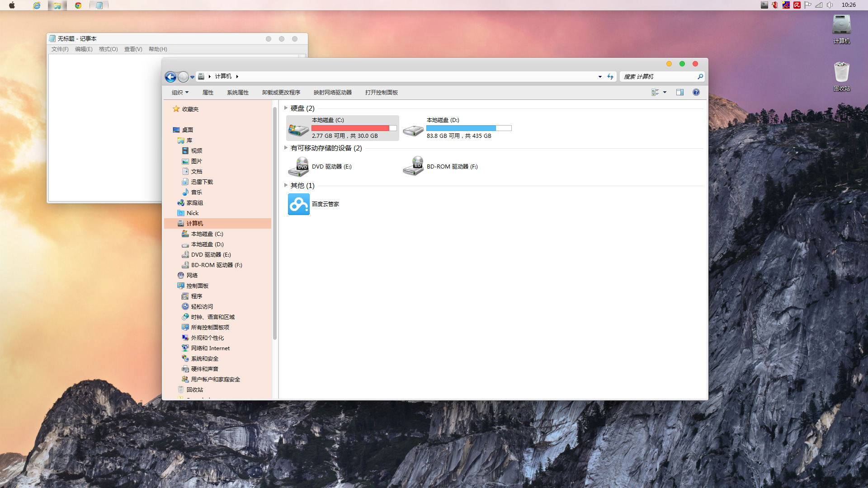Open 格式(O) menu in Notepad
868x488 pixels.
click(108, 49)
